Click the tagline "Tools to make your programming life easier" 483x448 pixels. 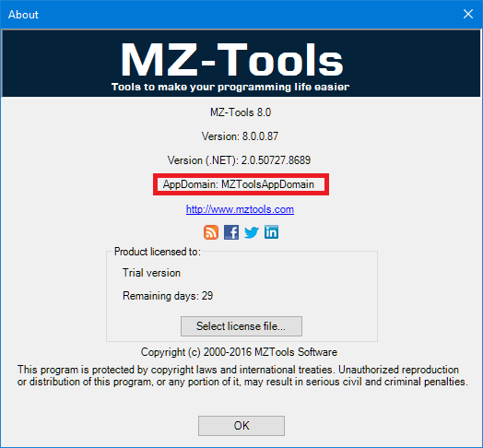tap(230, 87)
